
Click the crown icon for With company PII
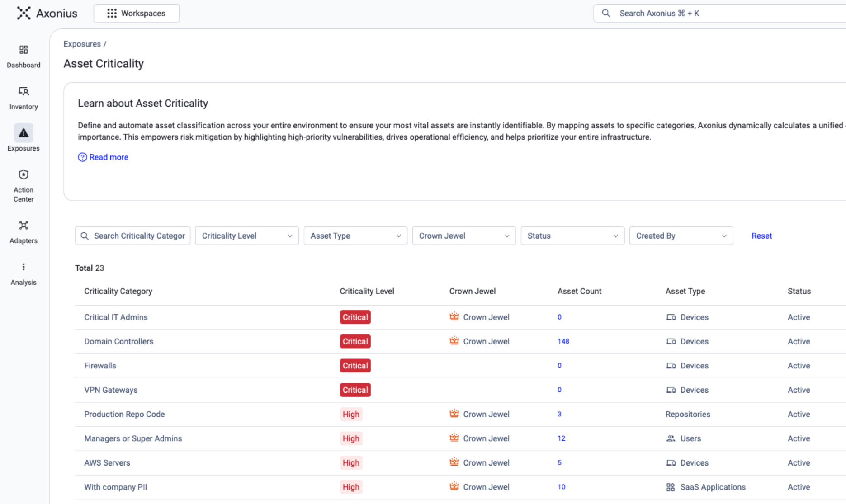[x=454, y=486]
